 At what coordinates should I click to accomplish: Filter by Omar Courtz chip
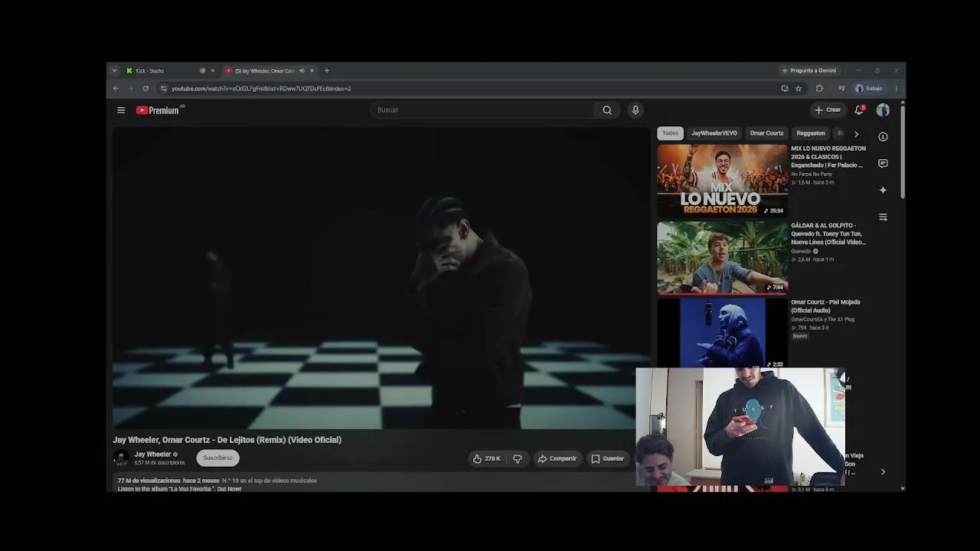tap(766, 133)
